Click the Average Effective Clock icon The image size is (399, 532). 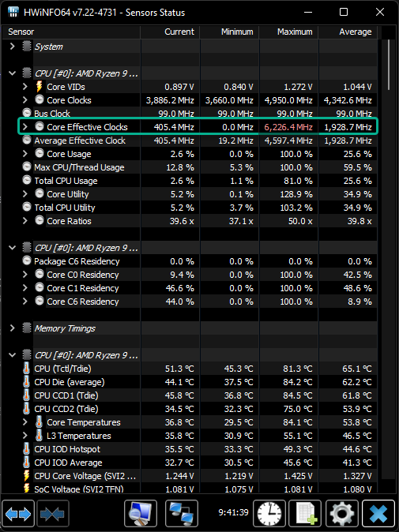coord(27,140)
